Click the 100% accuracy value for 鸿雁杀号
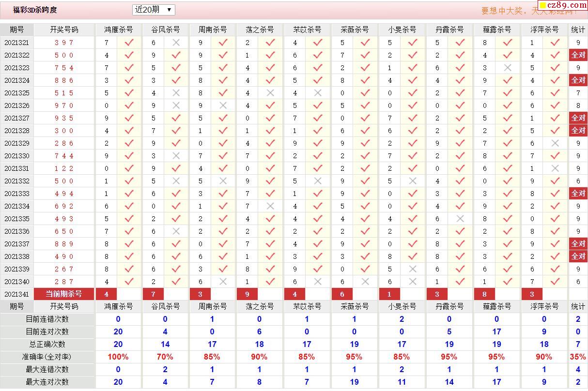 pyautogui.click(x=118, y=357)
